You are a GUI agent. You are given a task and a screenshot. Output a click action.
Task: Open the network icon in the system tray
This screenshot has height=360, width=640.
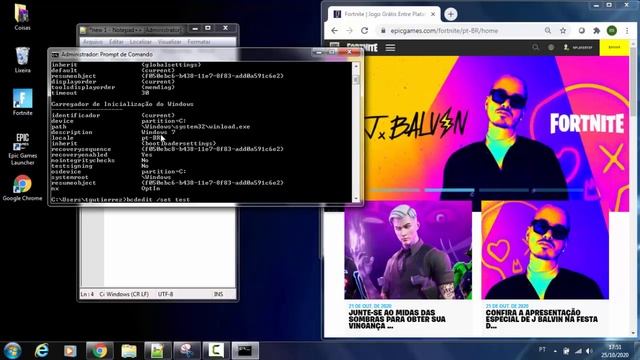(578, 351)
